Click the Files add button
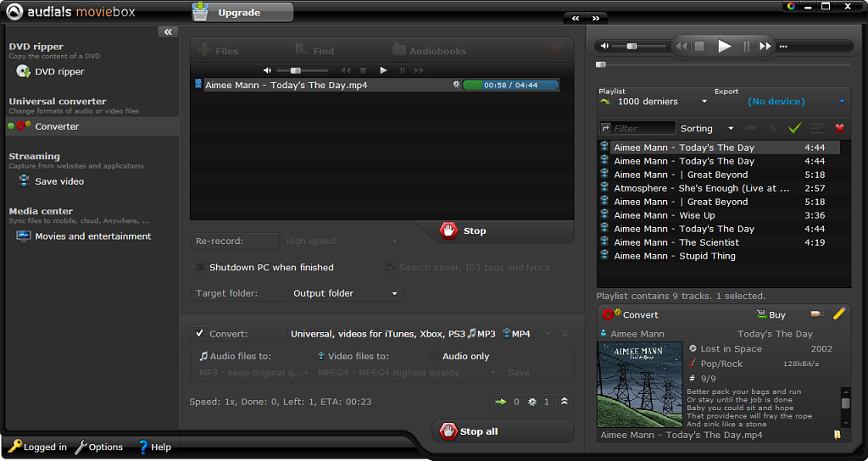868x461 pixels. (x=218, y=51)
